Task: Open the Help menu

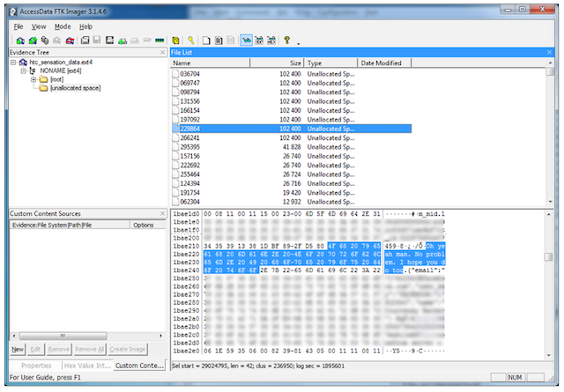Action: pyautogui.click(x=86, y=26)
